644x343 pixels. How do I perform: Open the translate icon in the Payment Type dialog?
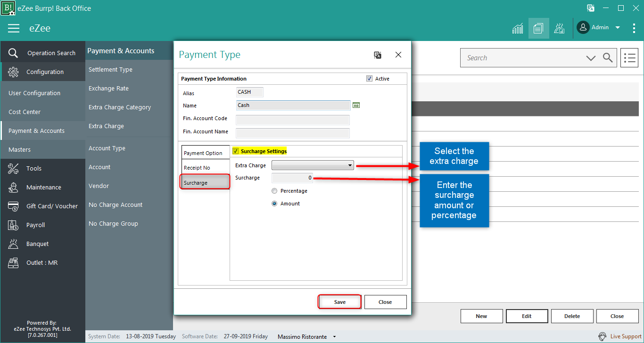point(378,55)
